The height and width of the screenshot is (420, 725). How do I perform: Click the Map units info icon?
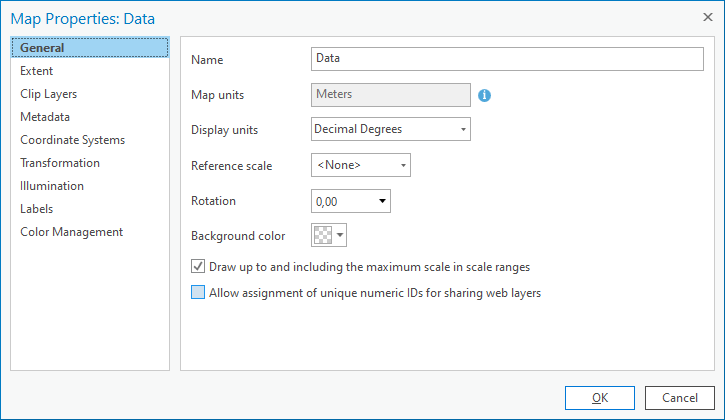pyautogui.click(x=485, y=95)
